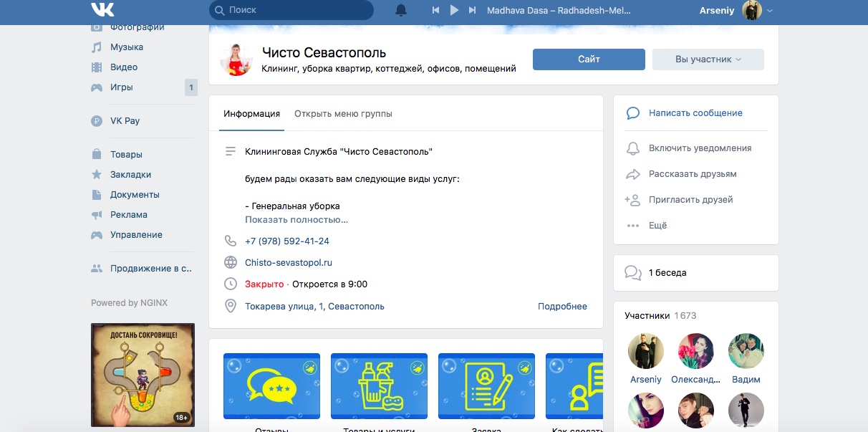Click the VK Pay ruble icon
The image size is (868, 432).
[x=97, y=121]
